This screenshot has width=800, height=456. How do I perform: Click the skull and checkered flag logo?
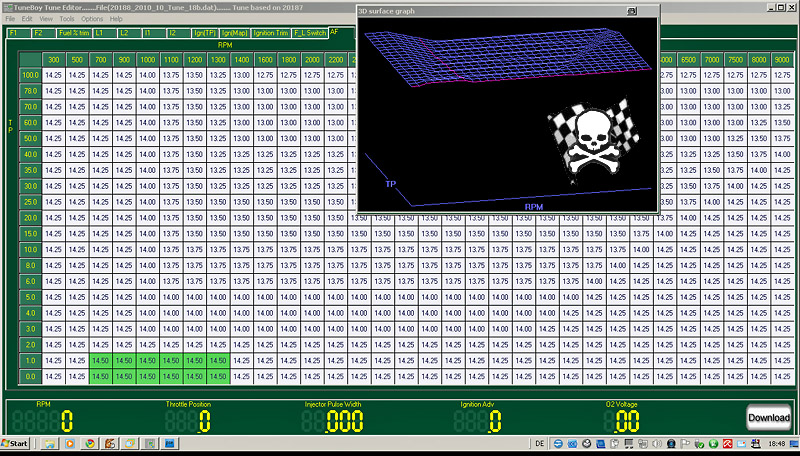click(593, 140)
